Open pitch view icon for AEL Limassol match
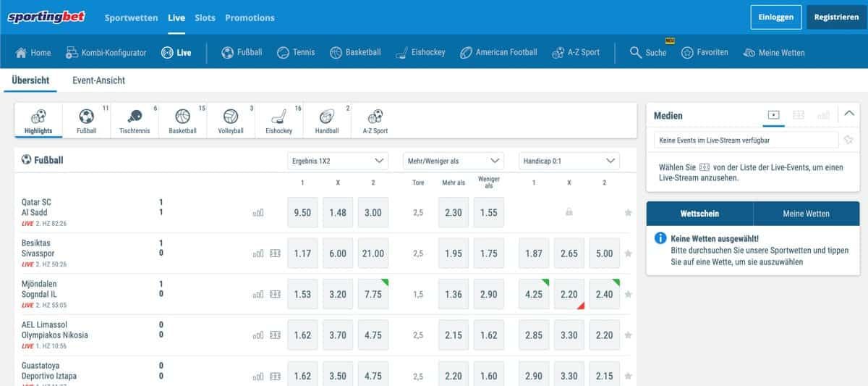This screenshot has width=868, height=386. pos(275,335)
